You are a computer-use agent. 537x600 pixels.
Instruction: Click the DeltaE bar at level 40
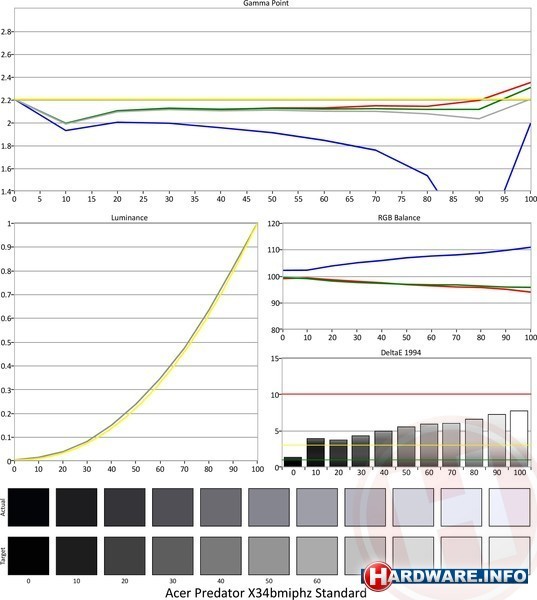[x=384, y=449]
